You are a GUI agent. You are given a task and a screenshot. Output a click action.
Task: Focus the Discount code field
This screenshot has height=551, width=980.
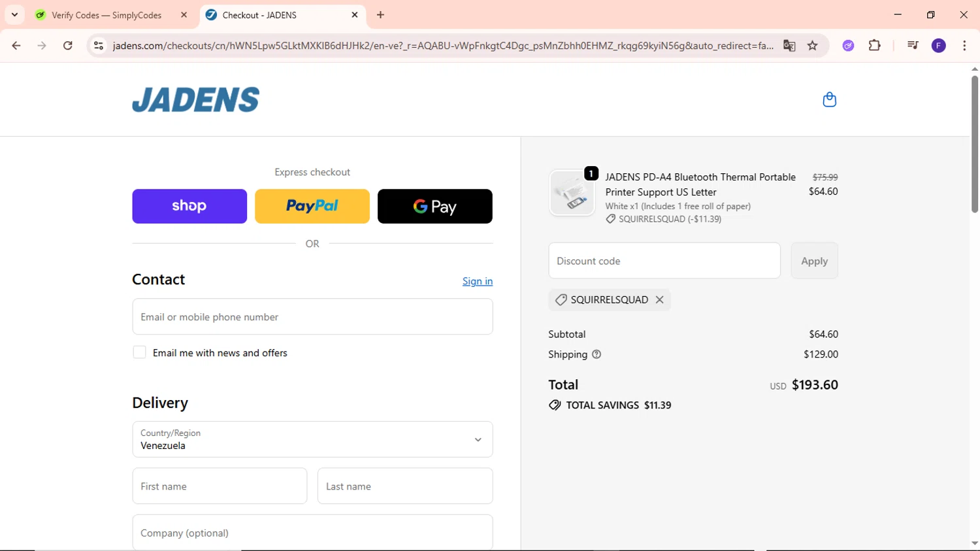point(664,261)
